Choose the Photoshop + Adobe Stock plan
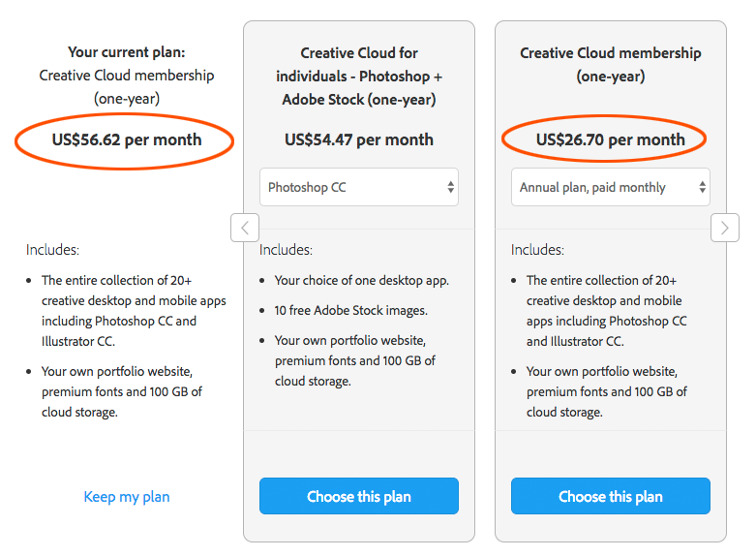756x557 pixels. (x=359, y=496)
